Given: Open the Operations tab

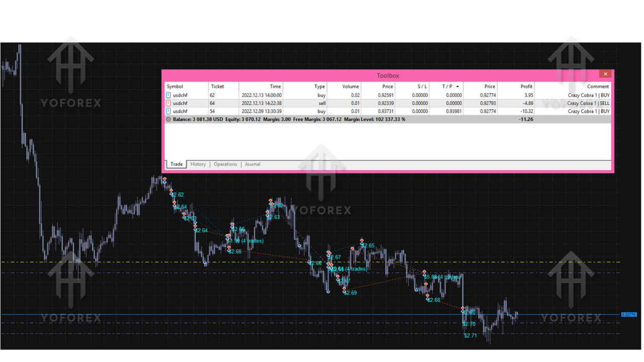Looking at the screenshot, I should pyautogui.click(x=225, y=164).
